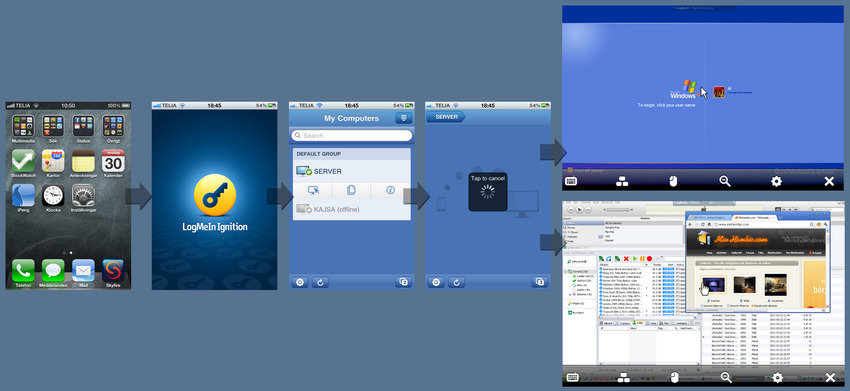This screenshot has height=391, width=850.
Task: Tap to cancel the connection
Action: pyautogui.click(x=488, y=191)
